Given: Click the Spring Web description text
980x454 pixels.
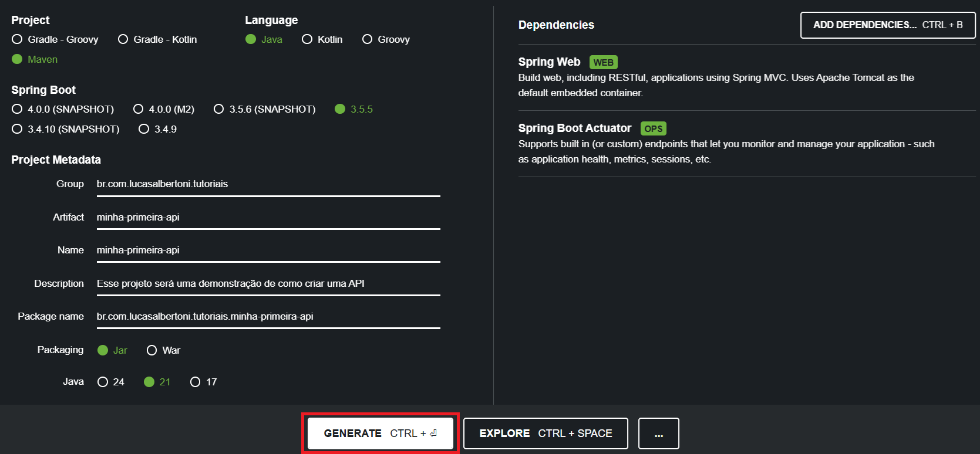Looking at the screenshot, I should pyautogui.click(x=716, y=85).
